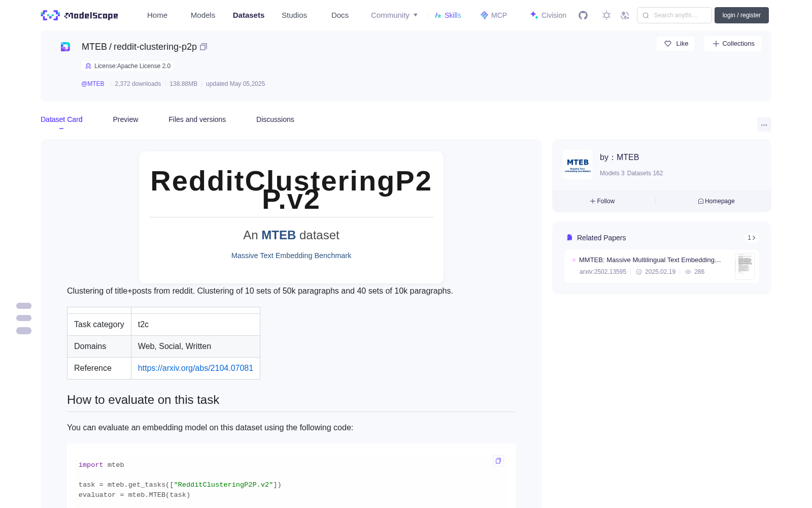The image size is (812, 508).
Task: Copy the code snippet with the copy icon
Action: click(498, 461)
